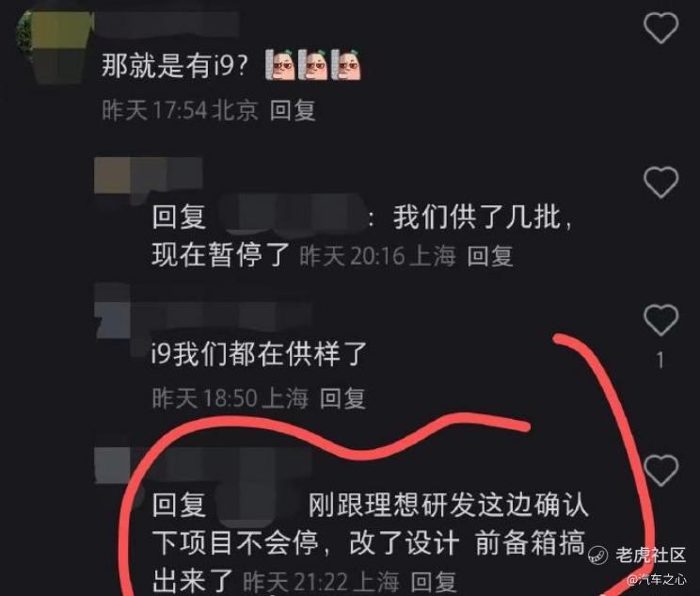Tap the @汽车之心 watermark text
This screenshot has height=596, width=700.
pos(657,579)
